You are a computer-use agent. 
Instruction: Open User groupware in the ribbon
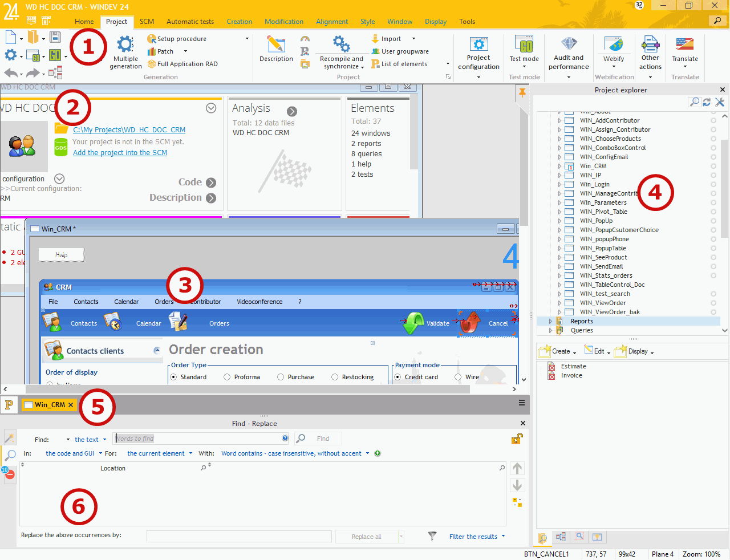[x=400, y=51]
